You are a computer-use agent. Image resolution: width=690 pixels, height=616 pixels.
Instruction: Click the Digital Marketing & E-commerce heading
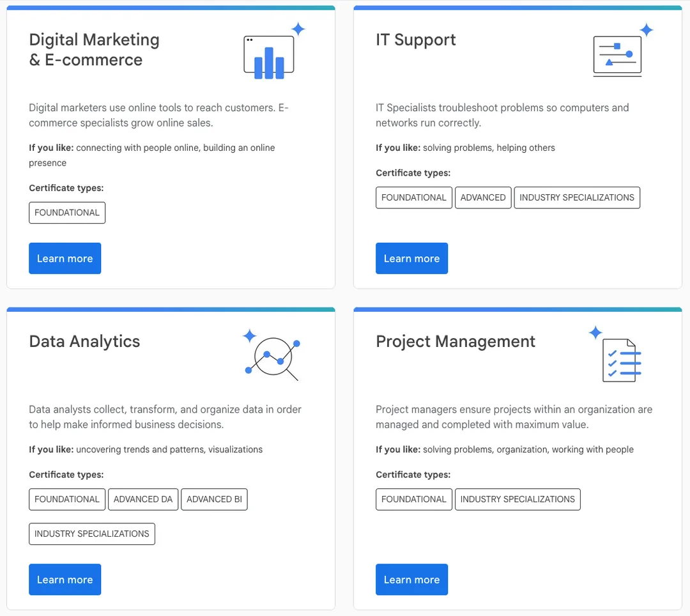pyautogui.click(x=94, y=50)
